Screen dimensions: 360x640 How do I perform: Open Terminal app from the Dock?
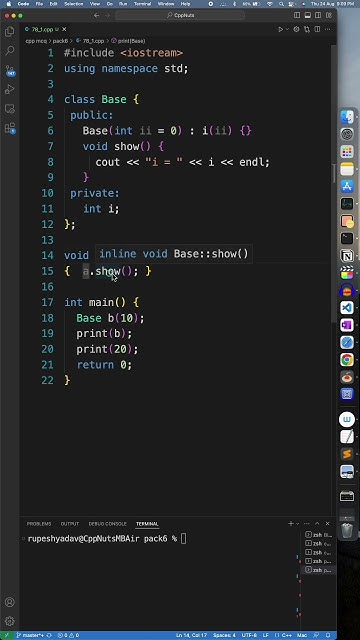click(x=347, y=238)
